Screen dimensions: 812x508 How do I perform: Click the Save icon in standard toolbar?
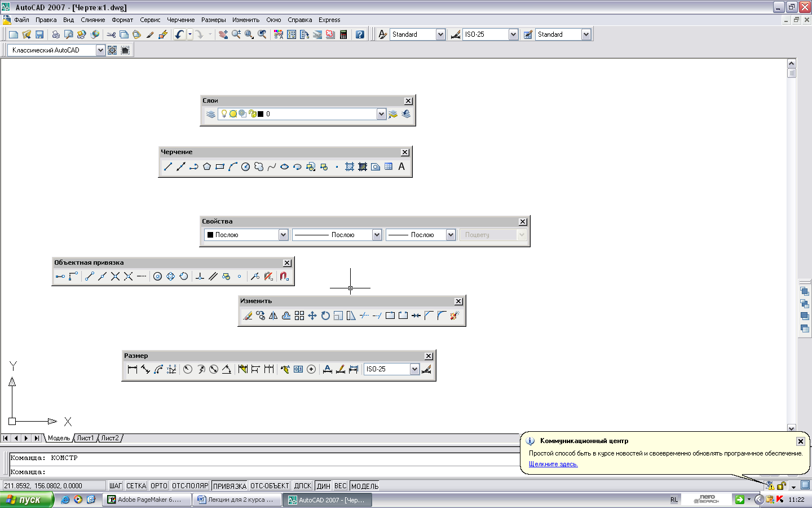(x=39, y=34)
